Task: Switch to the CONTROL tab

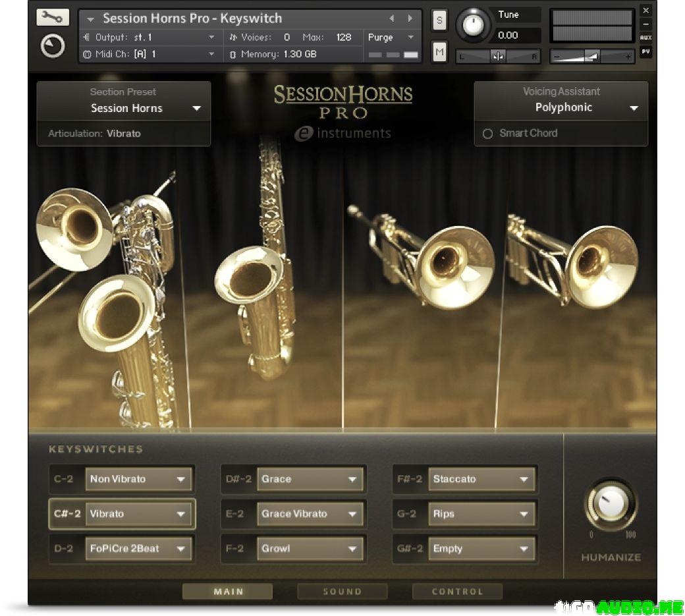Action: (457, 592)
